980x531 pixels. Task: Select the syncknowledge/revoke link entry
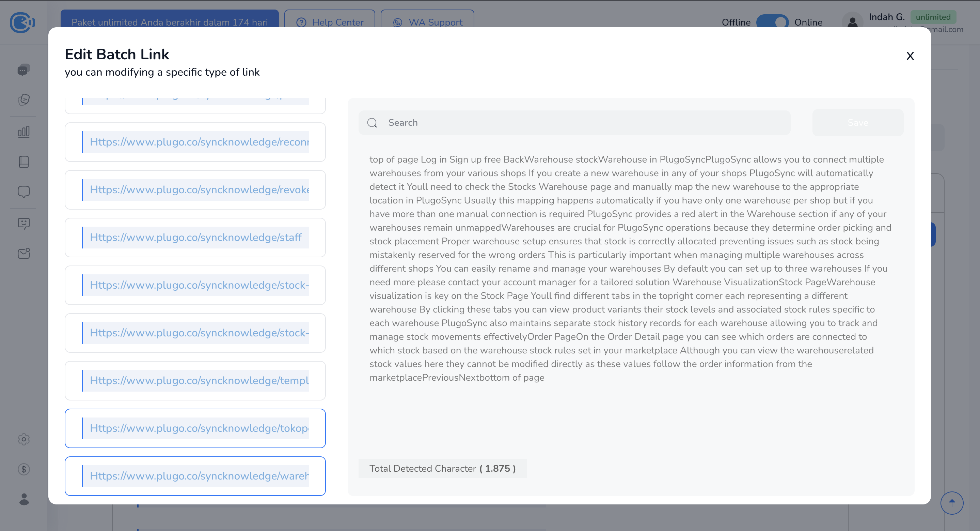coord(195,189)
